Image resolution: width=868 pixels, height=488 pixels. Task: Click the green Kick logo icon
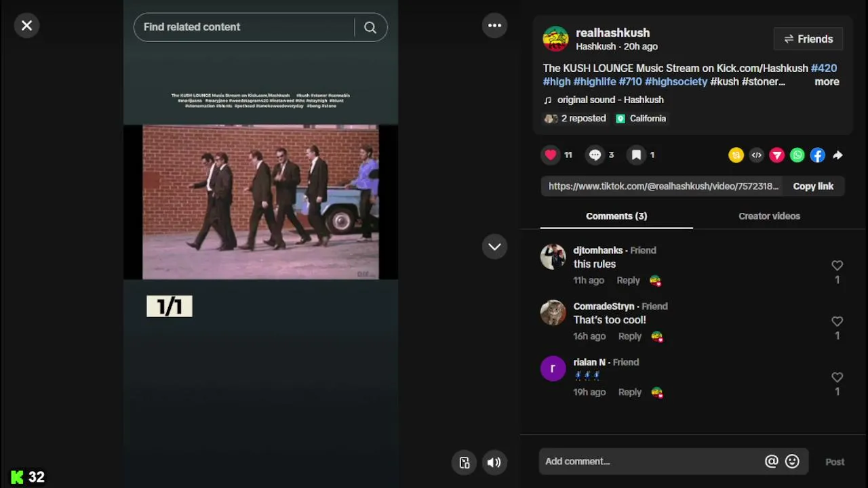pos(17,477)
